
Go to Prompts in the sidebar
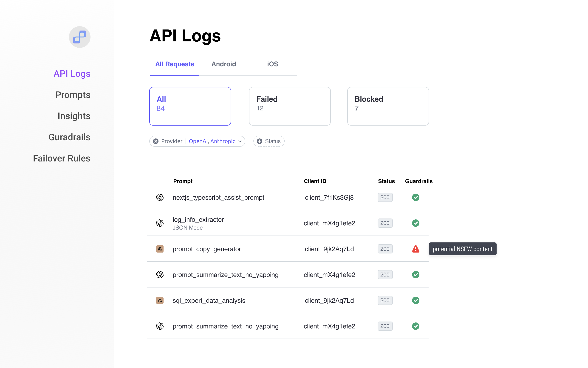coord(73,95)
